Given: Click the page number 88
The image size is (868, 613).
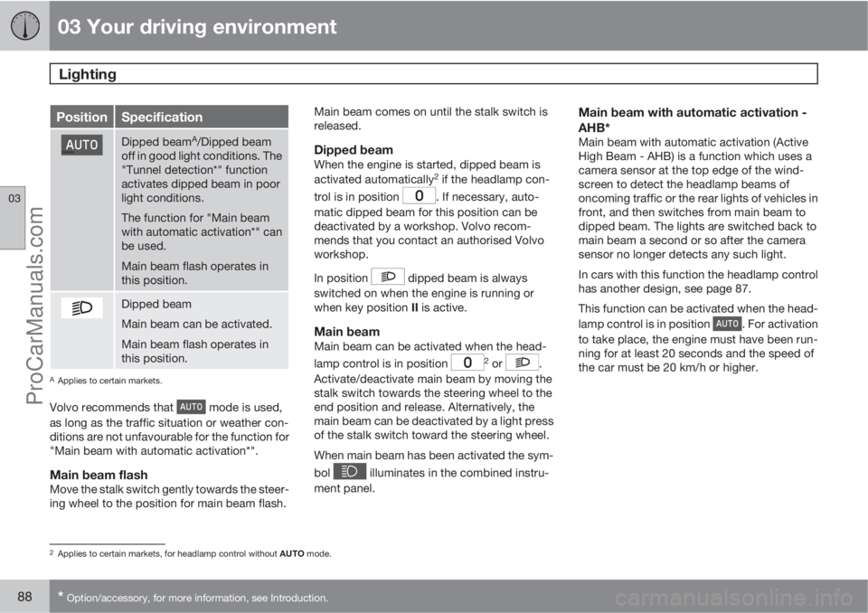Looking at the screenshot, I should coord(21,597).
